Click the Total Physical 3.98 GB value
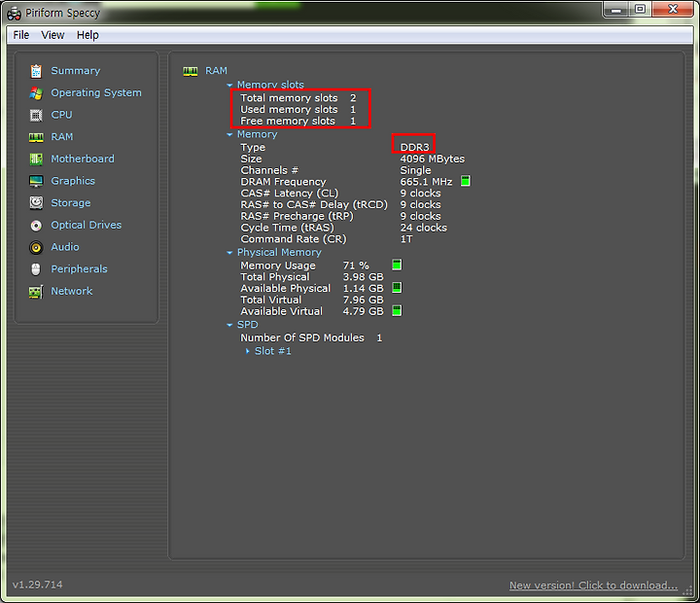This screenshot has height=603, width=700. coord(363,277)
